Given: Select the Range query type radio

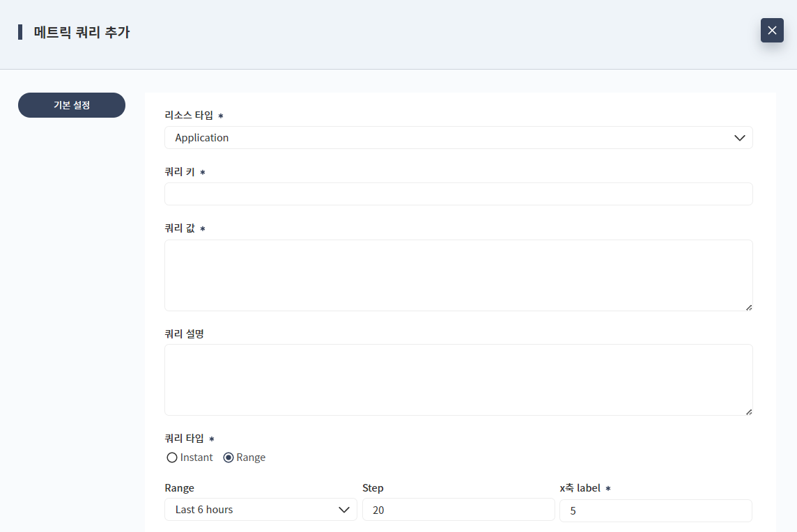Looking at the screenshot, I should pos(229,457).
